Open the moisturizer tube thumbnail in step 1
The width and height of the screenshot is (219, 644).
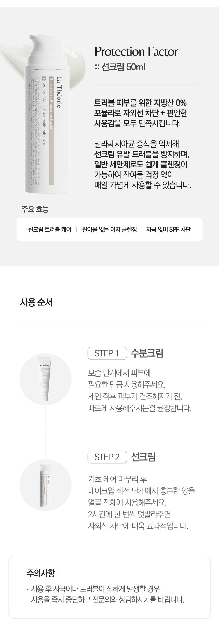[45, 379]
